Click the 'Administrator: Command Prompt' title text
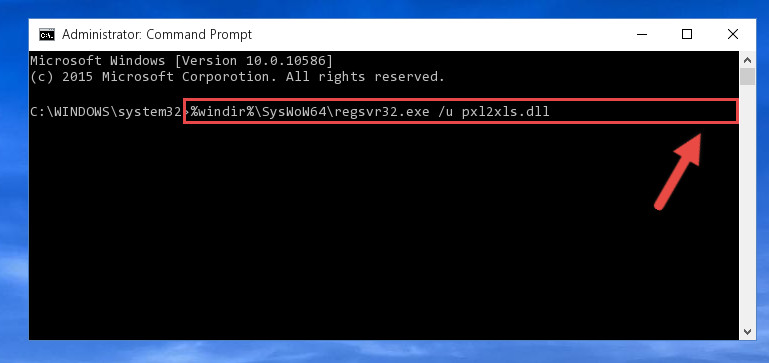 pyautogui.click(x=157, y=35)
